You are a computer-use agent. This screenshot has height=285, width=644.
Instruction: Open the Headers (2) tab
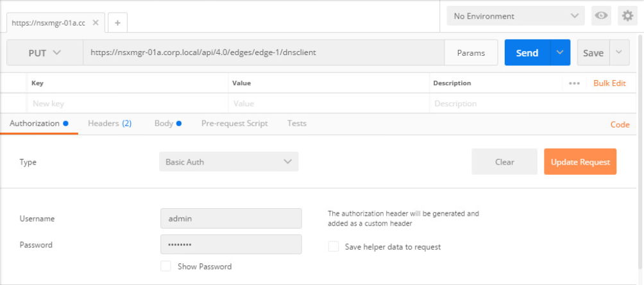[110, 124]
